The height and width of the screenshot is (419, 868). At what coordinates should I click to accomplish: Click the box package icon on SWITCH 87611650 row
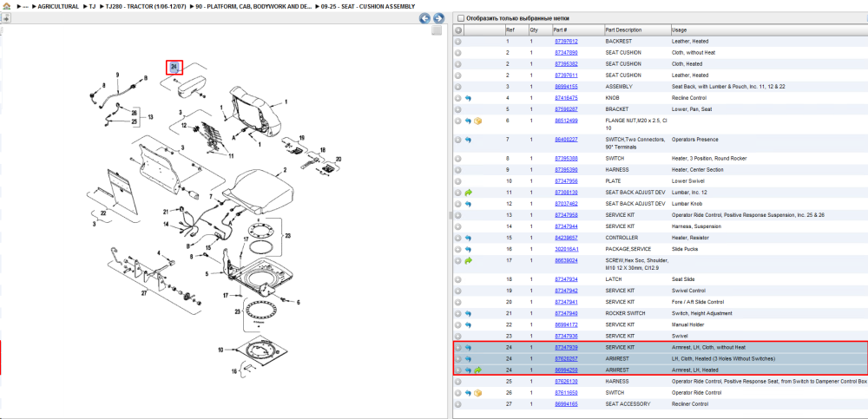[x=478, y=393]
